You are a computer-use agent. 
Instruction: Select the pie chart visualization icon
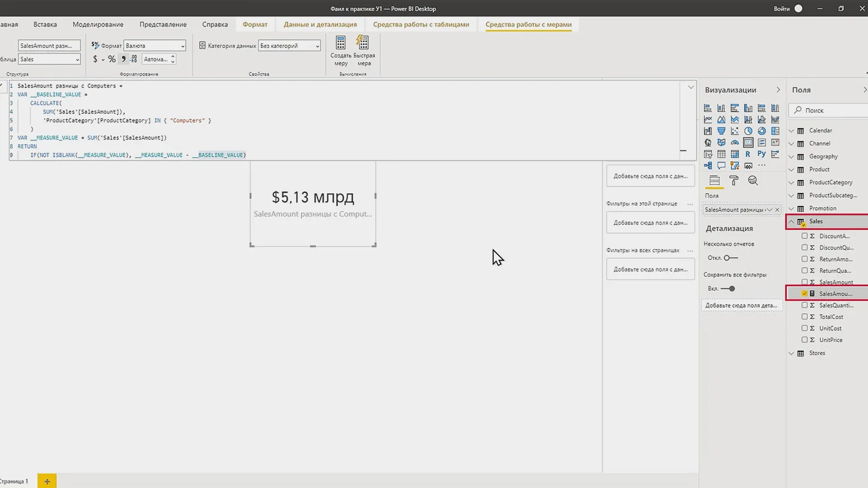pos(748,131)
